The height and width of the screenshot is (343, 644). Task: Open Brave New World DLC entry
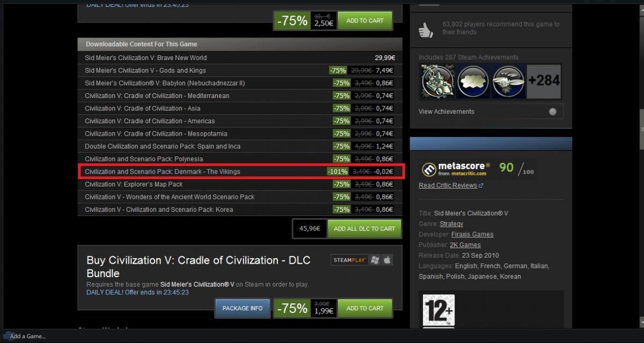240,58
